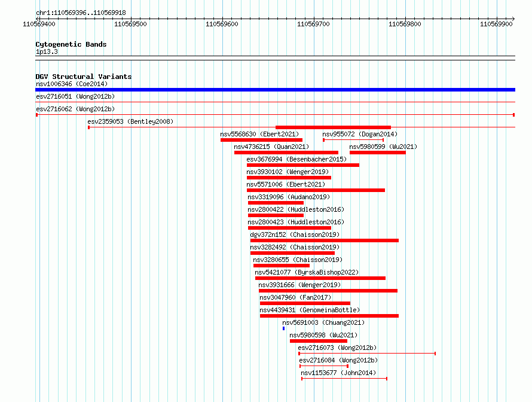Click the nsv955072 (Dogan2014) label

[x=360, y=134]
